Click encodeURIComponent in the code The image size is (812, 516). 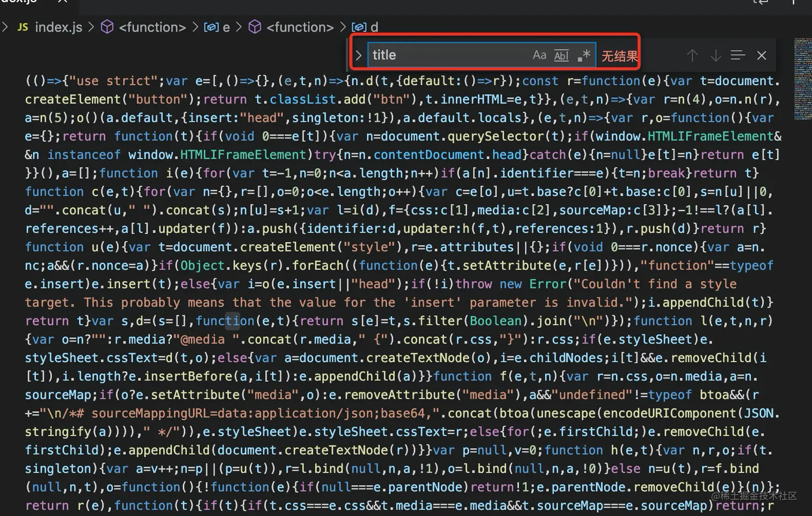670,413
